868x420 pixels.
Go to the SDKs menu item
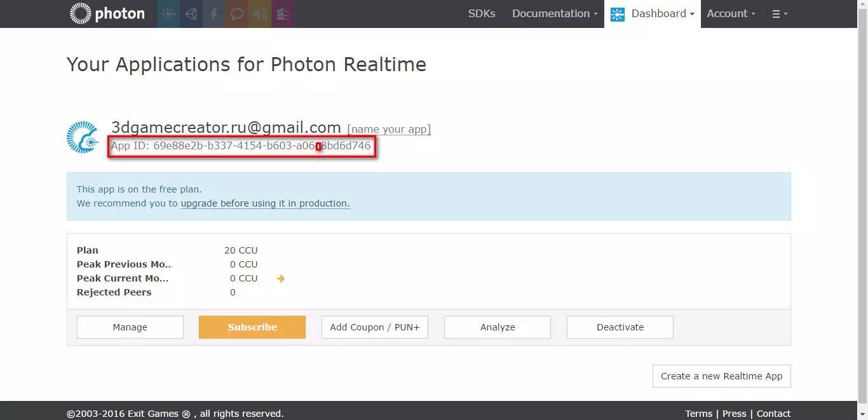[x=481, y=13]
